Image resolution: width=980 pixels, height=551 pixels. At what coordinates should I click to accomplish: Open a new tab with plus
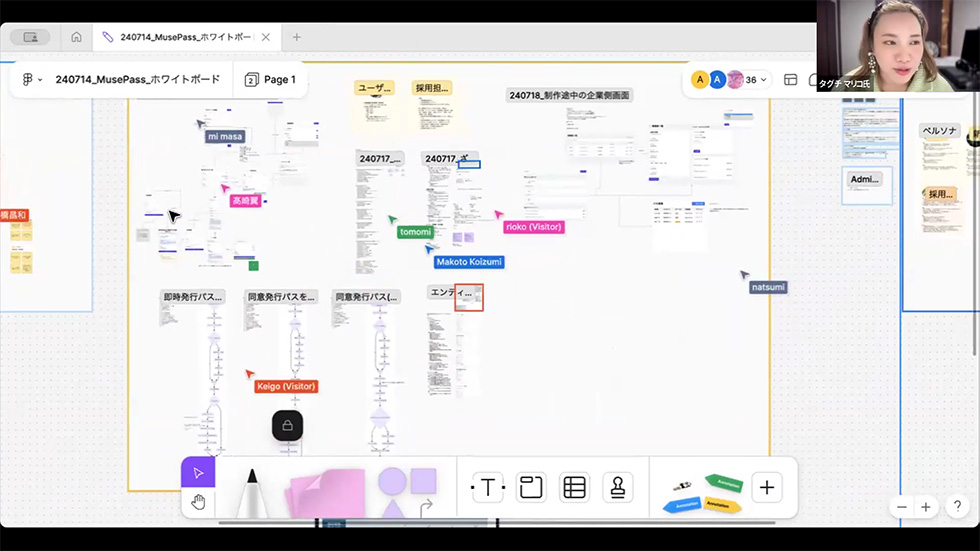(296, 37)
